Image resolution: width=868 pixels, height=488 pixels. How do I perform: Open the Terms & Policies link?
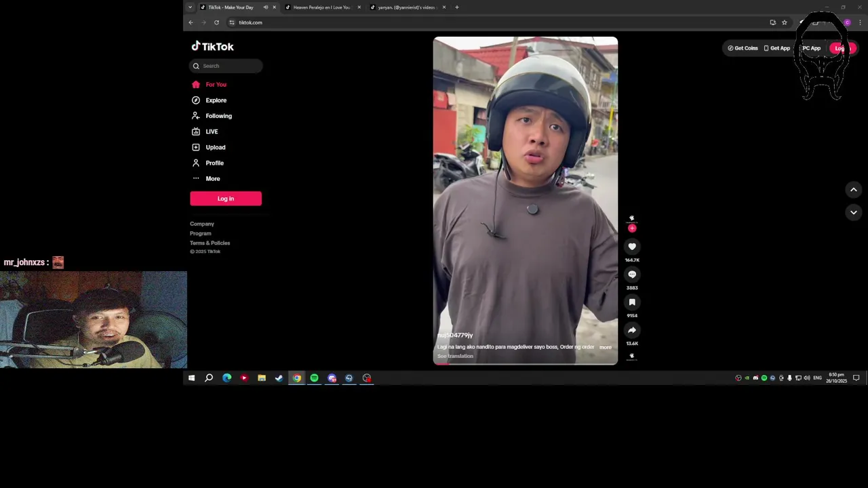coord(210,243)
